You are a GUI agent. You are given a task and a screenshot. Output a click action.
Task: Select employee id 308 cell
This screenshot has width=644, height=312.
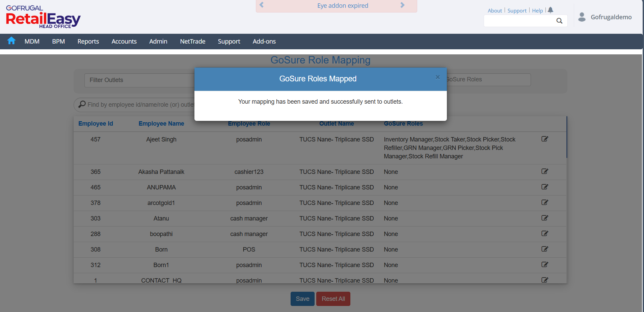click(x=96, y=250)
